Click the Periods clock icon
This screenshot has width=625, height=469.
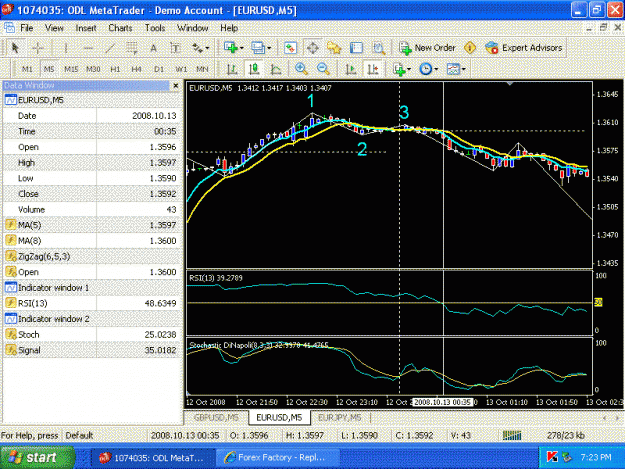click(x=426, y=69)
